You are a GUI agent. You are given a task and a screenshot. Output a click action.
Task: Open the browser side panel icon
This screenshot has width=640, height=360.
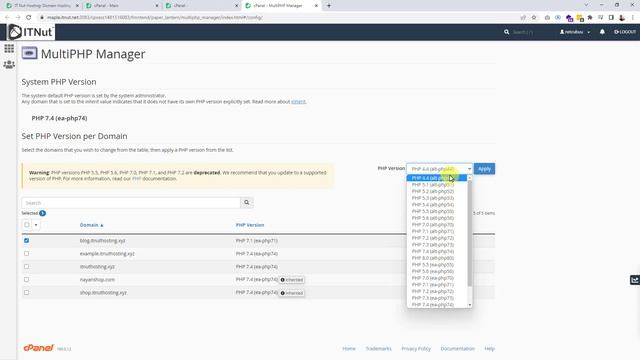(x=611, y=18)
